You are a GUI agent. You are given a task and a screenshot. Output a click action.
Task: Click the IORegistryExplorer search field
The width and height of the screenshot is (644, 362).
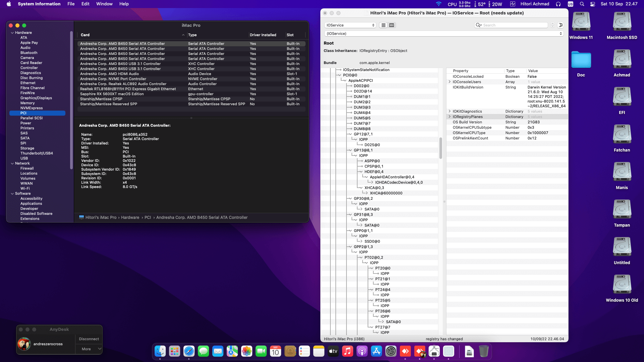tap(513, 25)
